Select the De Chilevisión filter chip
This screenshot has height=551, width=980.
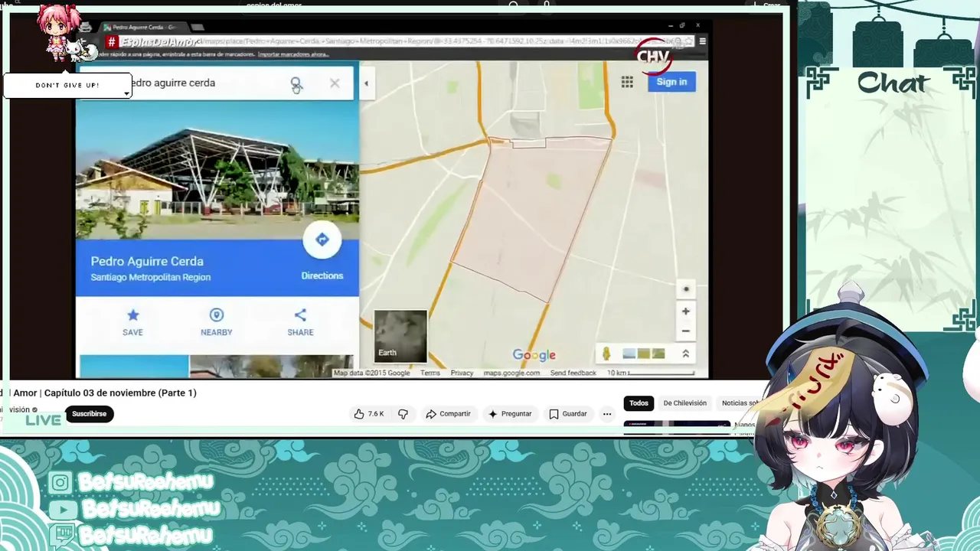point(684,403)
